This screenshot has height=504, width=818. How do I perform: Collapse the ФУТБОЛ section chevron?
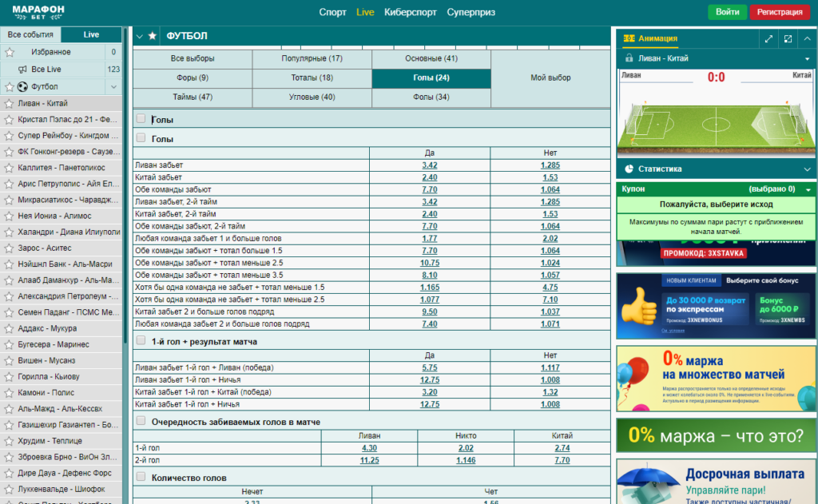139,36
